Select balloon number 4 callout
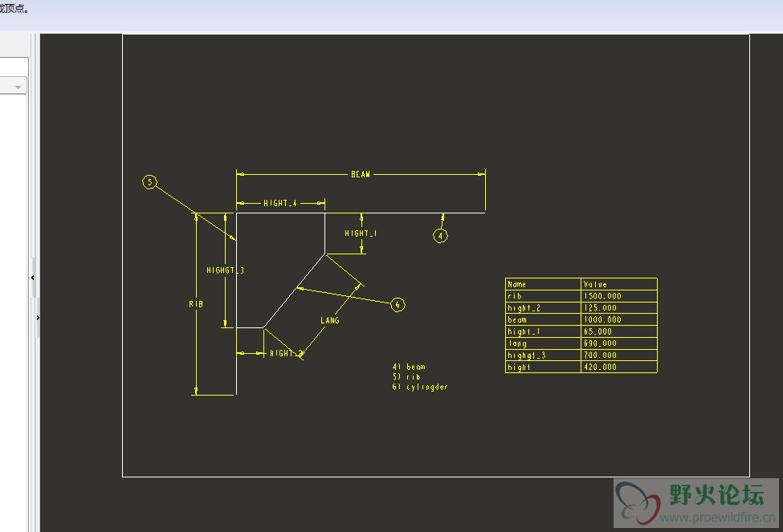The width and height of the screenshot is (783, 532). point(440,236)
